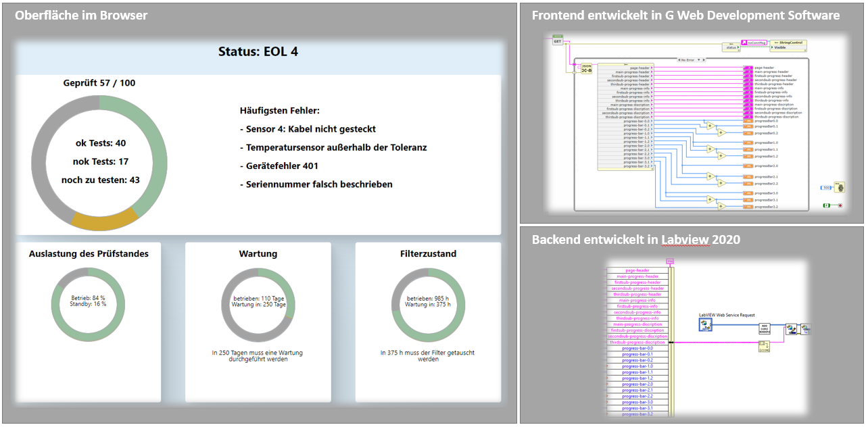Select the JSON unflatten node
This screenshot has width=868, height=427.
pyautogui.click(x=586, y=69)
